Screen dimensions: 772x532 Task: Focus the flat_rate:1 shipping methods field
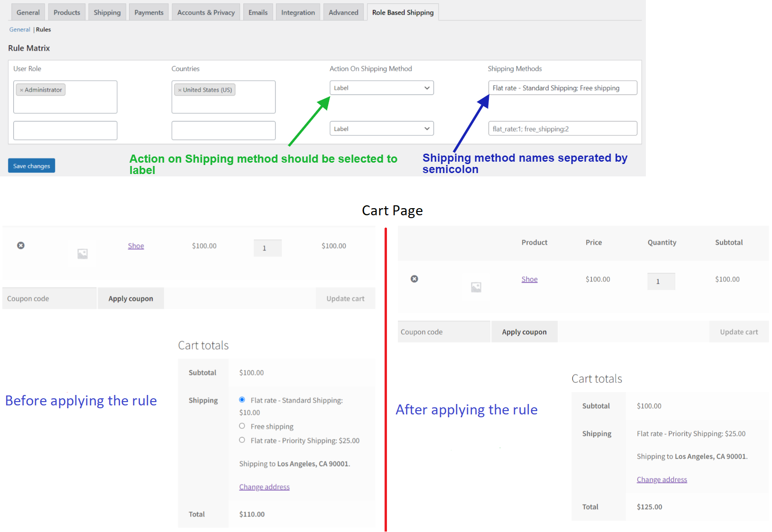pyautogui.click(x=563, y=128)
